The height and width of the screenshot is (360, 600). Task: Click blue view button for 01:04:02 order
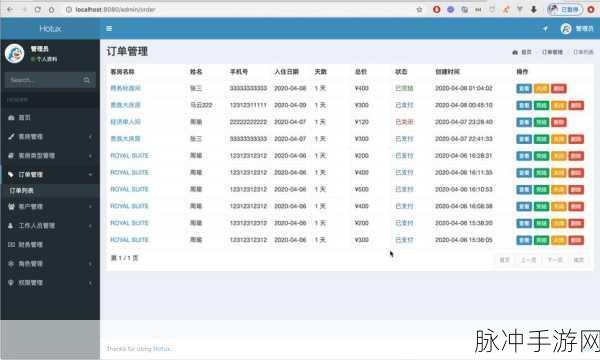(524, 88)
